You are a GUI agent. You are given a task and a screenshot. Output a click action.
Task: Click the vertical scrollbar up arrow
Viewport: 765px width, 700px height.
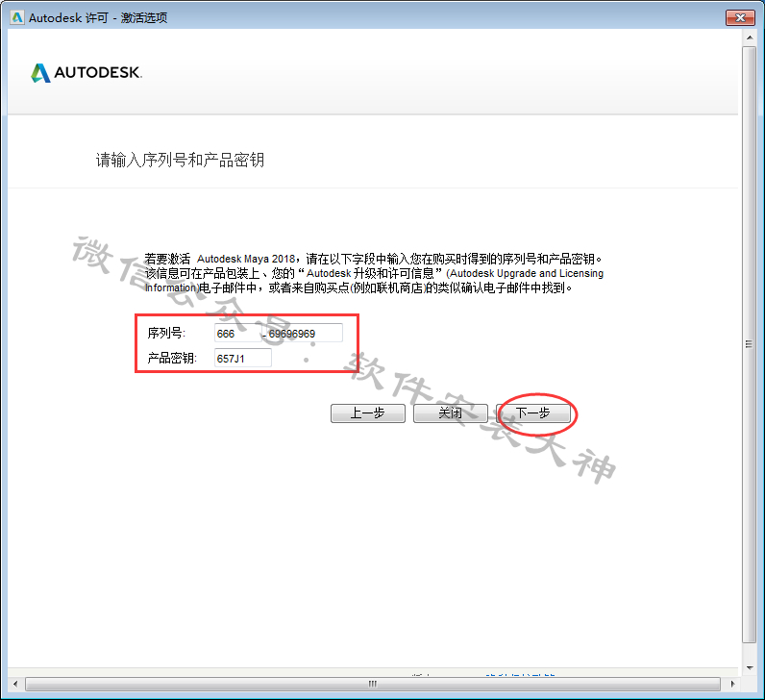tap(750, 37)
